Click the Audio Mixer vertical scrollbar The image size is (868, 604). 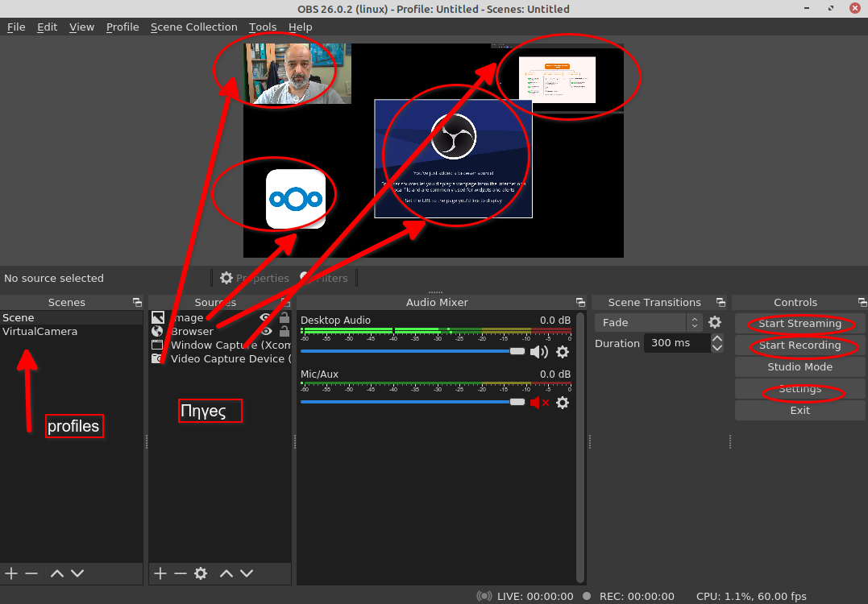point(580,448)
